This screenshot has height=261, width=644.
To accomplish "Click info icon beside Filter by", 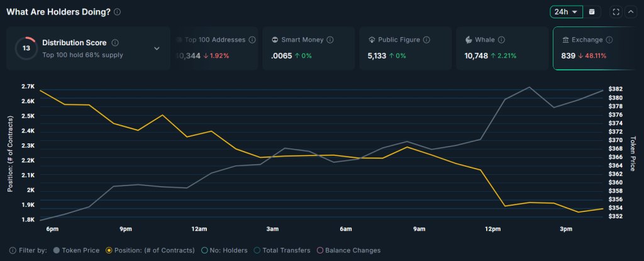I will coord(13,250).
